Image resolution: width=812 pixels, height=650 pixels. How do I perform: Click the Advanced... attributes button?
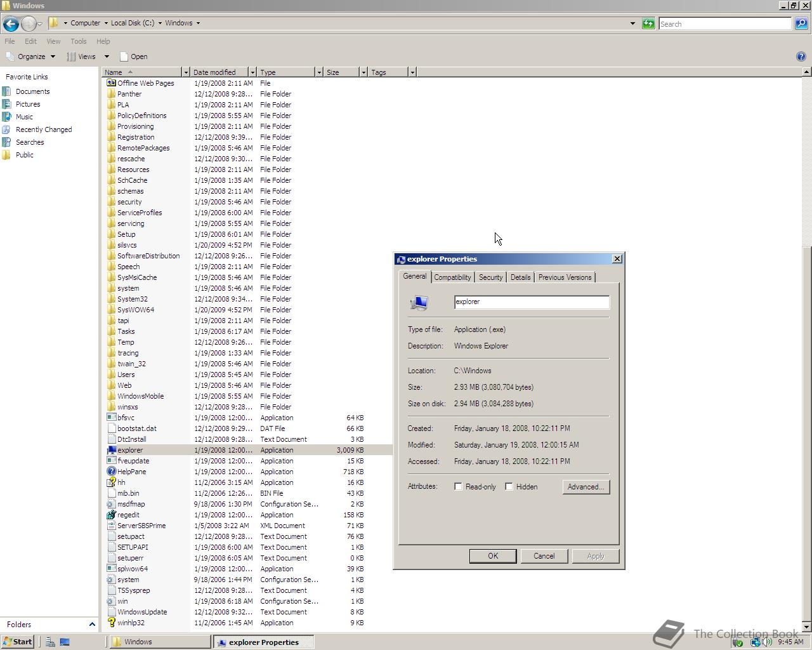click(586, 487)
